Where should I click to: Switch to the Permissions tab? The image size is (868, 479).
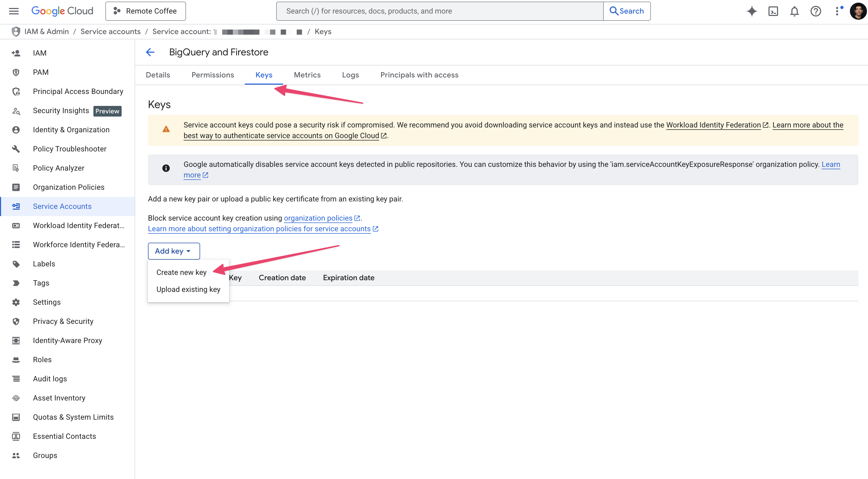click(x=213, y=75)
